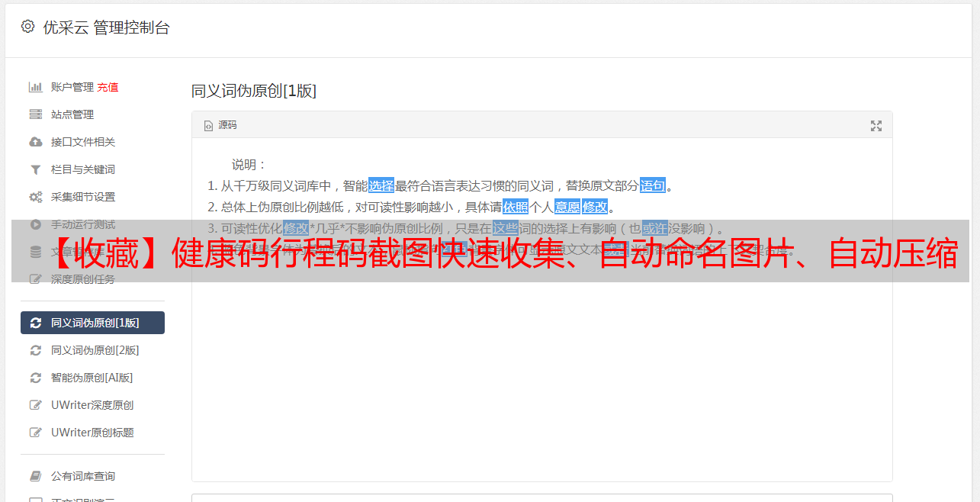This screenshot has width=980, height=502.
Task: Select 智能伪原创[AI版] in sidebar
Action: click(x=92, y=378)
